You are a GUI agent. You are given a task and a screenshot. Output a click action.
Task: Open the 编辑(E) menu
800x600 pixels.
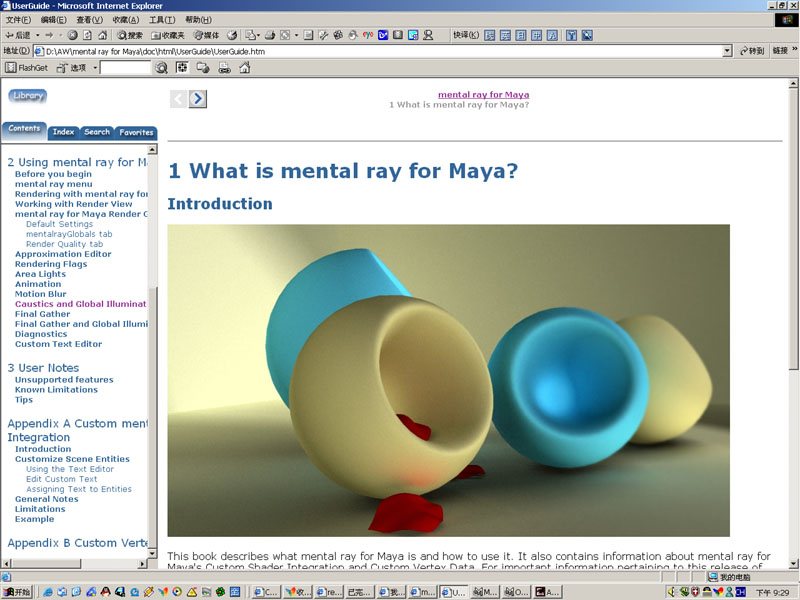(x=54, y=20)
